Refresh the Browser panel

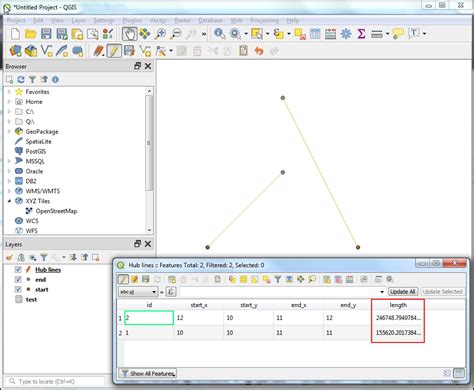[x=21, y=79]
